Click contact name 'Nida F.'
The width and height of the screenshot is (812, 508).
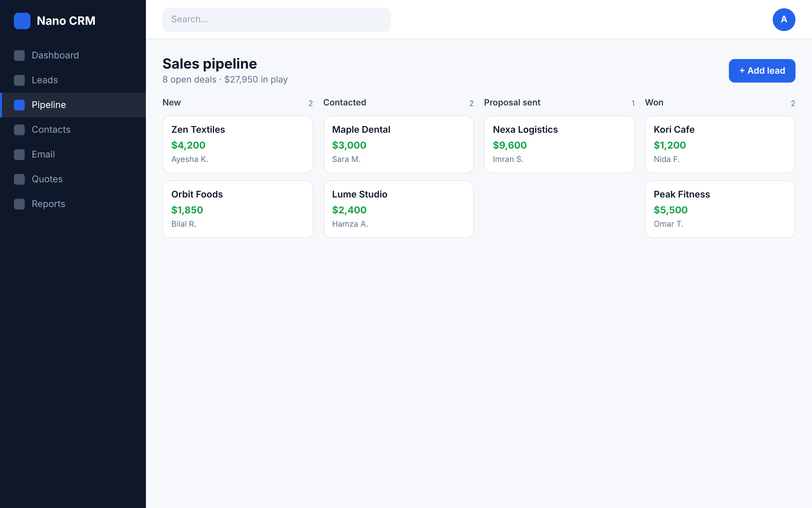(666, 159)
